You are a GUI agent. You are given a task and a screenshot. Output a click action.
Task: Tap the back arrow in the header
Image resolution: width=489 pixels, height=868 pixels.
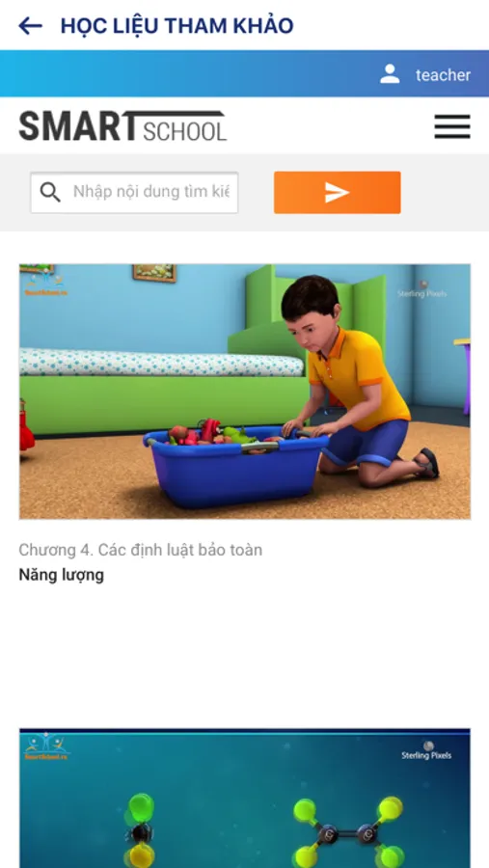point(31,25)
